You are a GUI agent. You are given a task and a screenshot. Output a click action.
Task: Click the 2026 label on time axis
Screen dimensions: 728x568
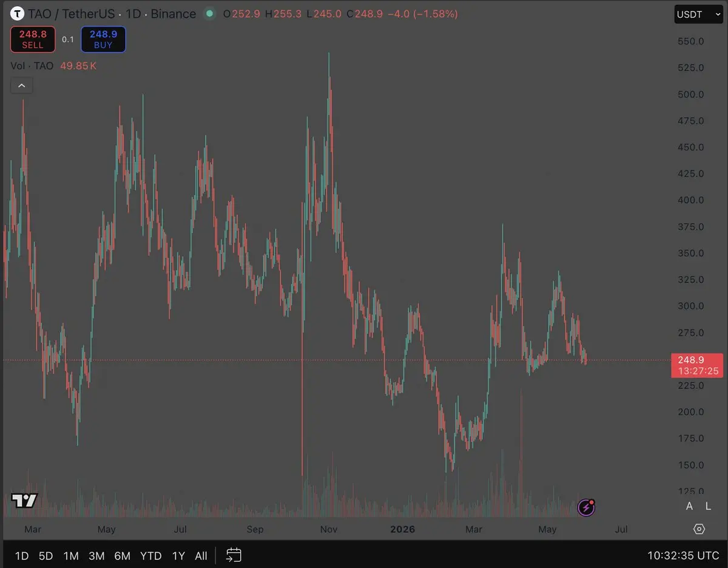click(x=402, y=529)
